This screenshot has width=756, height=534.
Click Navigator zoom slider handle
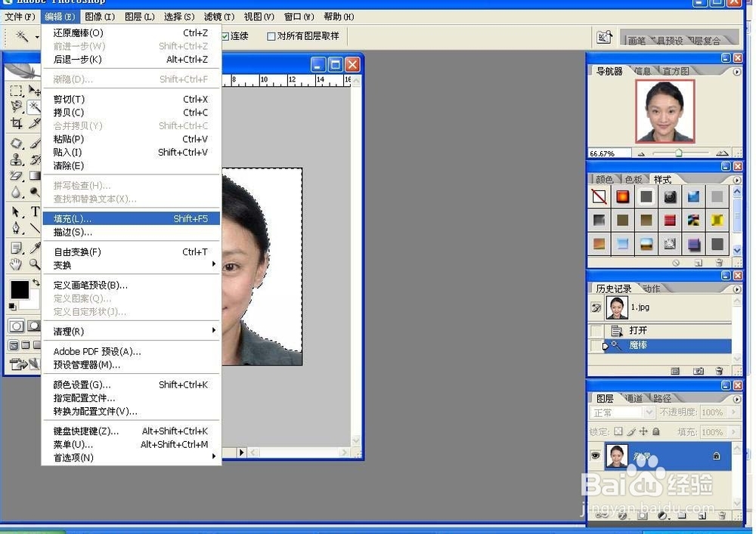tap(678, 153)
